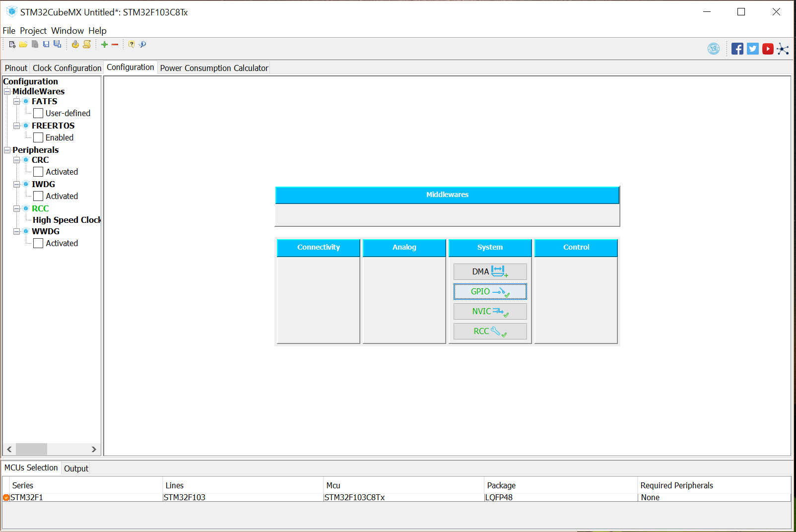
Task: Click the tree panel scroll right arrow
Action: coord(94,449)
